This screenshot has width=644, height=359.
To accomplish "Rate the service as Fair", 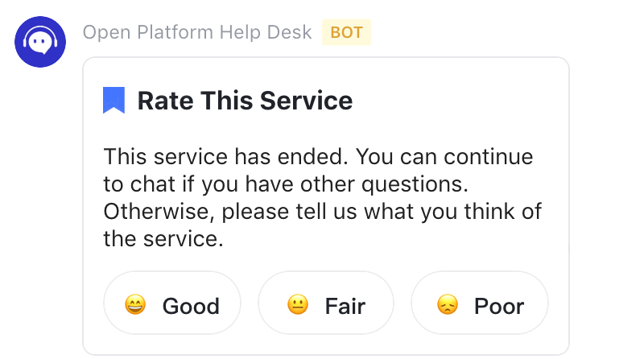I will point(326,306).
